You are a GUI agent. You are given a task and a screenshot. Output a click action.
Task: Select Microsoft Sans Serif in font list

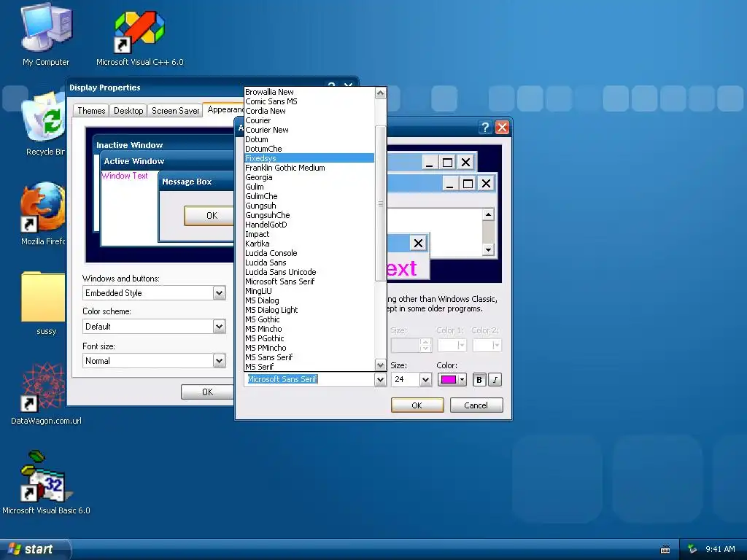tap(309, 281)
